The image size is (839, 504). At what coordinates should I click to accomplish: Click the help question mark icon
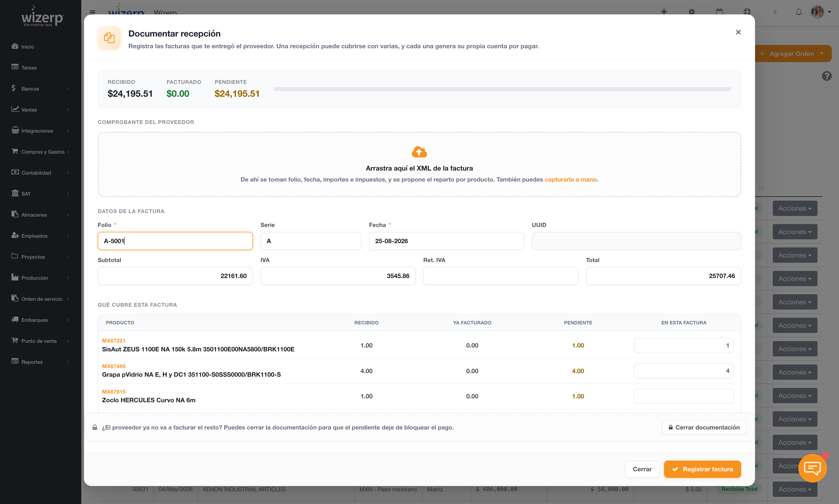click(x=826, y=76)
